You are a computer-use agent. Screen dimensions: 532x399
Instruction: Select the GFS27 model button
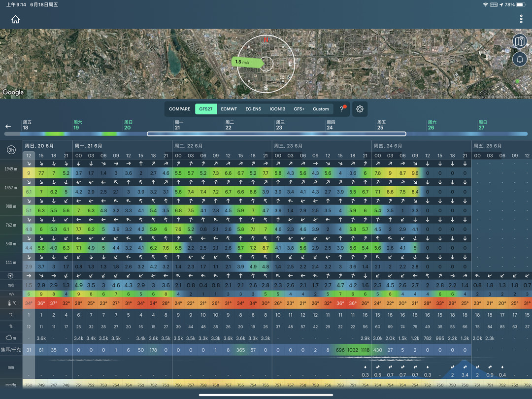coord(206,109)
